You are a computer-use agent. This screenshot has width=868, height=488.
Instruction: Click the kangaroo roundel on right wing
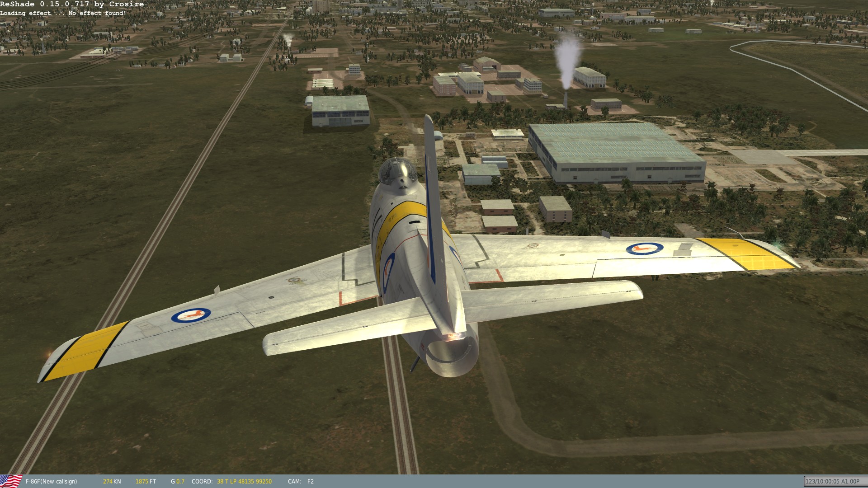644,248
